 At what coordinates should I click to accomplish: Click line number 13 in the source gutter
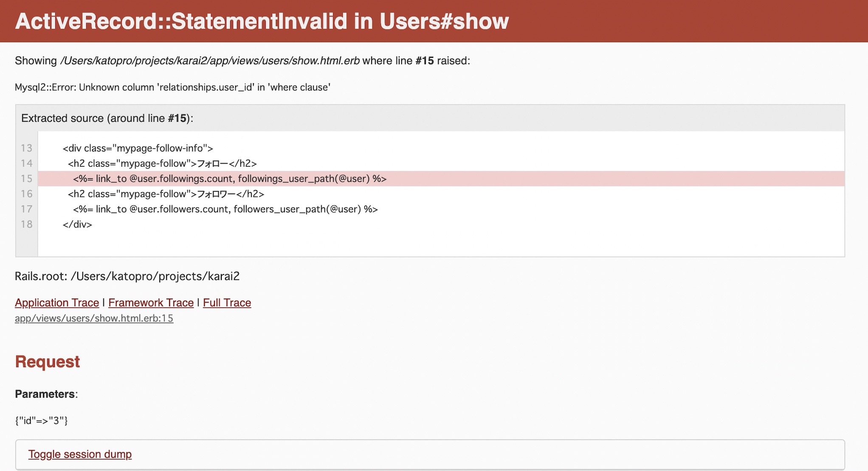pyautogui.click(x=26, y=148)
